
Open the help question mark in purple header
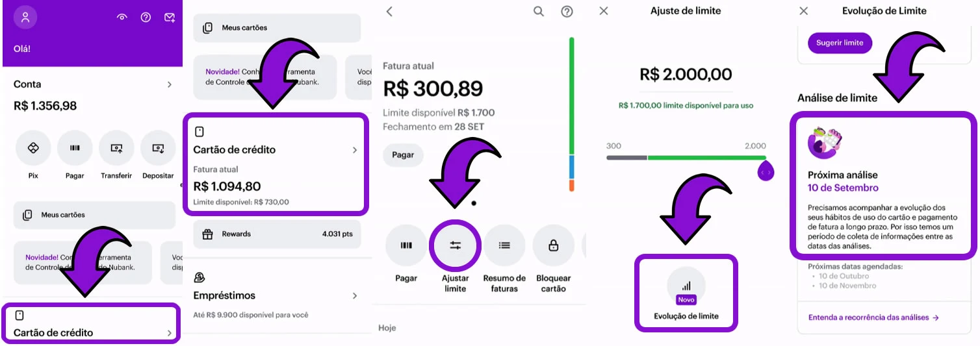pyautogui.click(x=146, y=18)
